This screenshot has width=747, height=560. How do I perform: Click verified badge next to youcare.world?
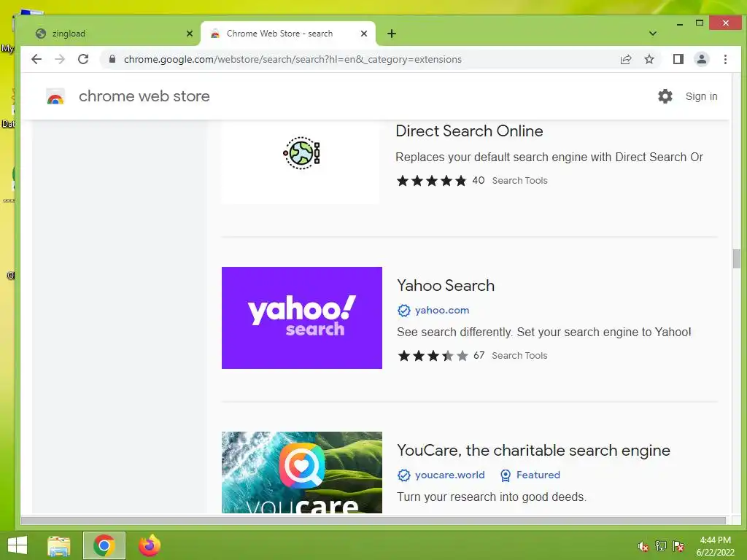pos(403,475)
